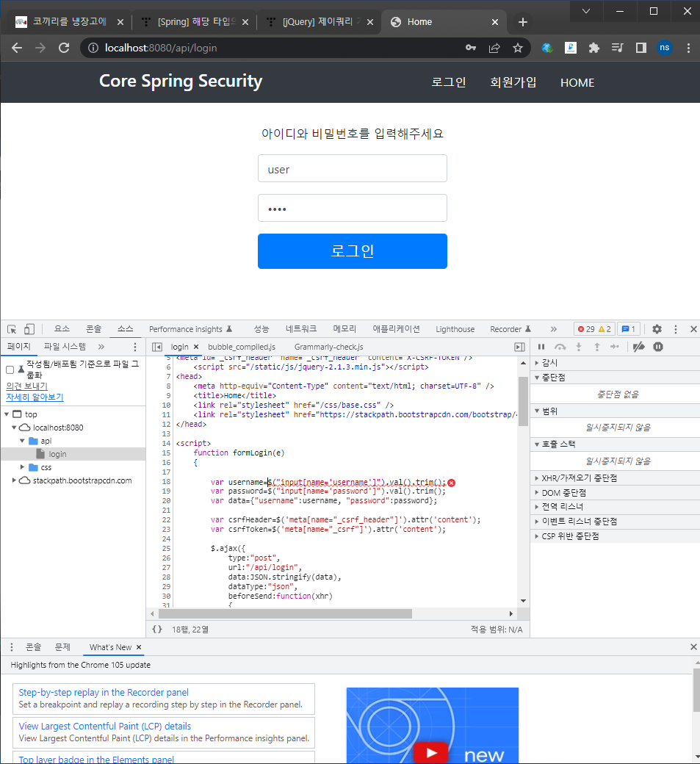Open the 애플리케이션 panel tab

(x=396, y=329)
